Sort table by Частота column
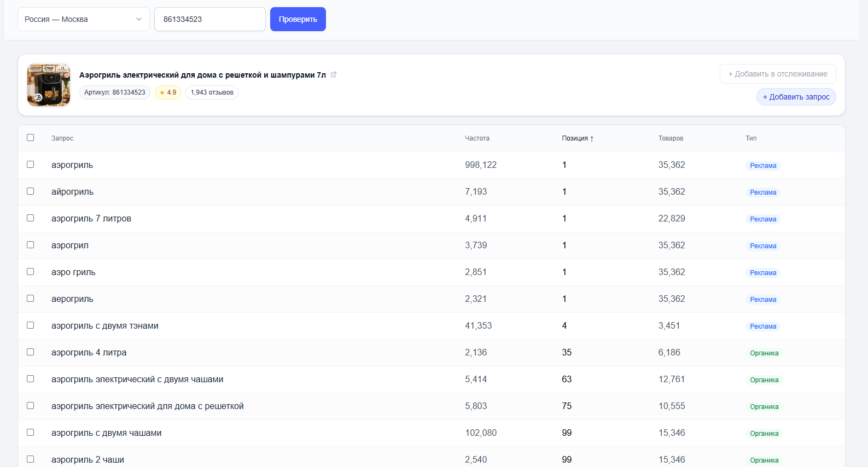Screen dimensions: 868x467 (x=477, y=138)
